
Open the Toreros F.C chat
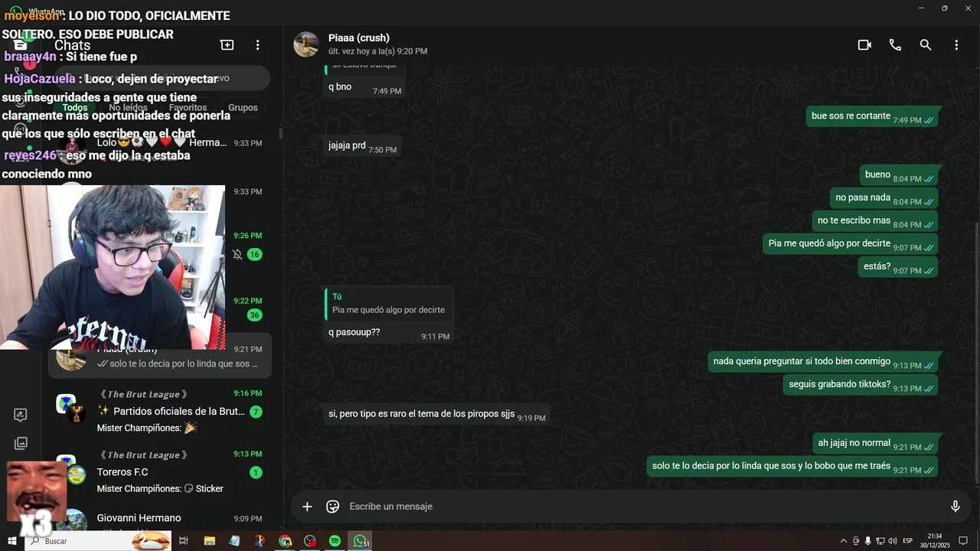coord(160,472)
